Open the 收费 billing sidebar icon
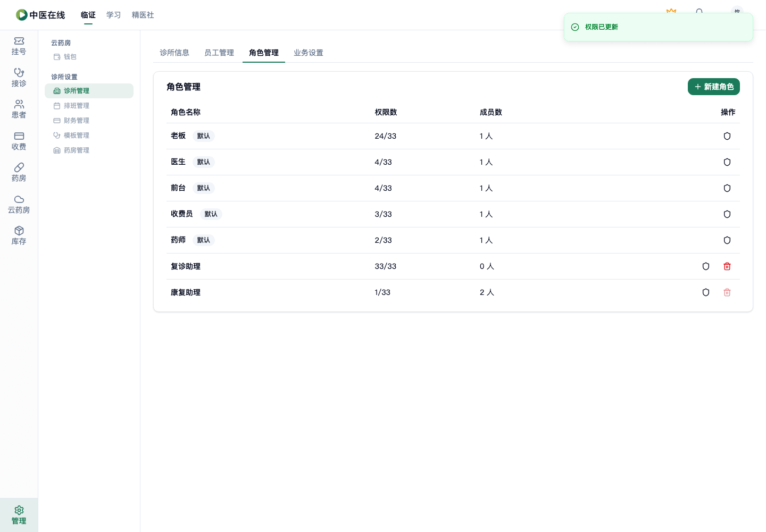766x532 pixels. point(19,141)
